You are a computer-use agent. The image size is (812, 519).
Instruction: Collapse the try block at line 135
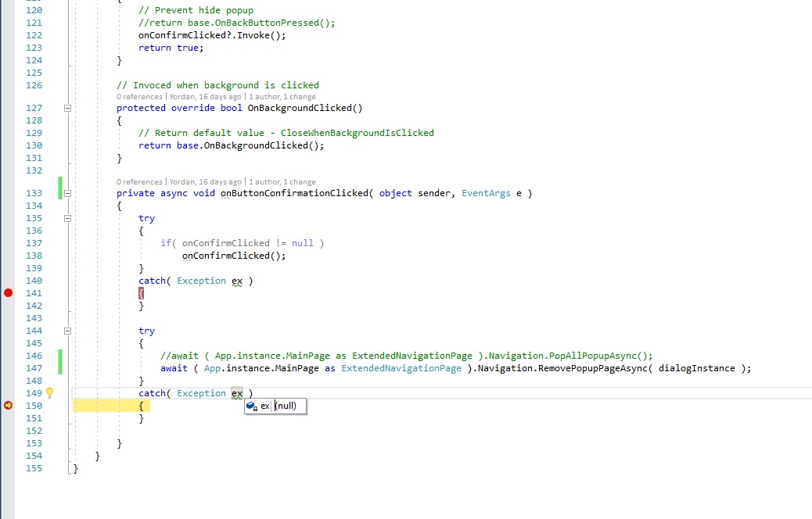coord(67,218)
